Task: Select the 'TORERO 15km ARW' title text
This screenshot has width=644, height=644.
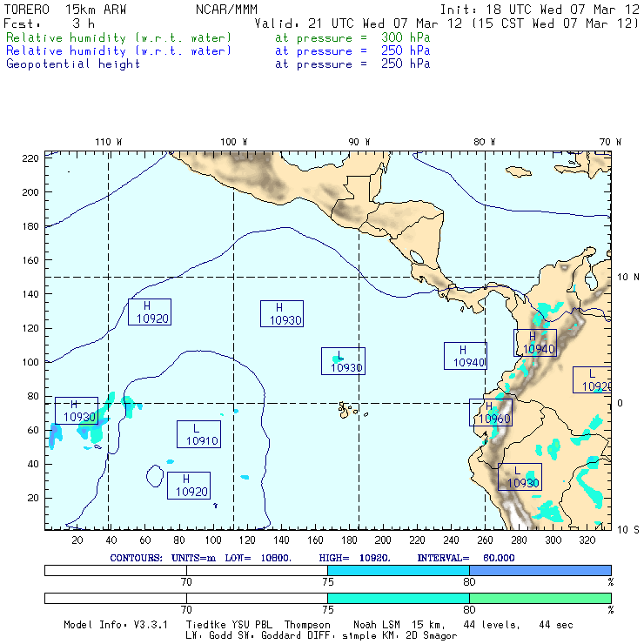Action: [65, 10]
